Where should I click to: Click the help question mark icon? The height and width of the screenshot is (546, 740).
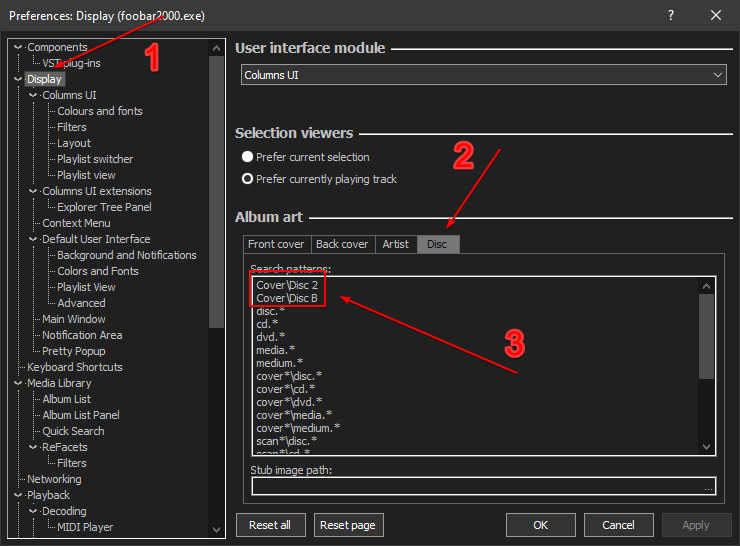tap(670, 15)
